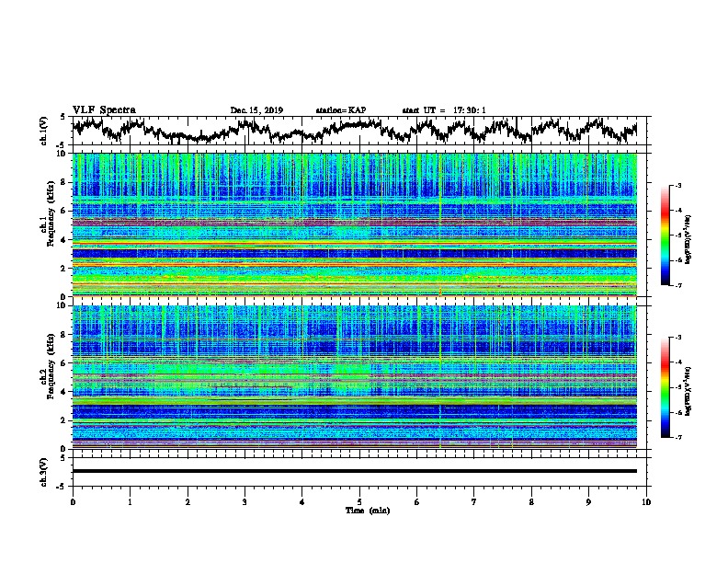Click the ch.1 spectrogram plot area
The height and width of the screenshot is (563, 728).
[x=355, y=224]
